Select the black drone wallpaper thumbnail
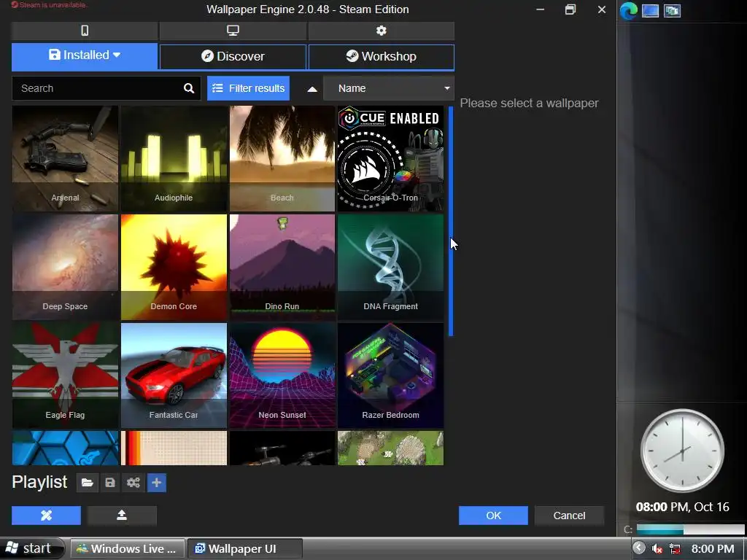Image resolution: width=747 pixels, height=560 pixels. pos(282,448)
